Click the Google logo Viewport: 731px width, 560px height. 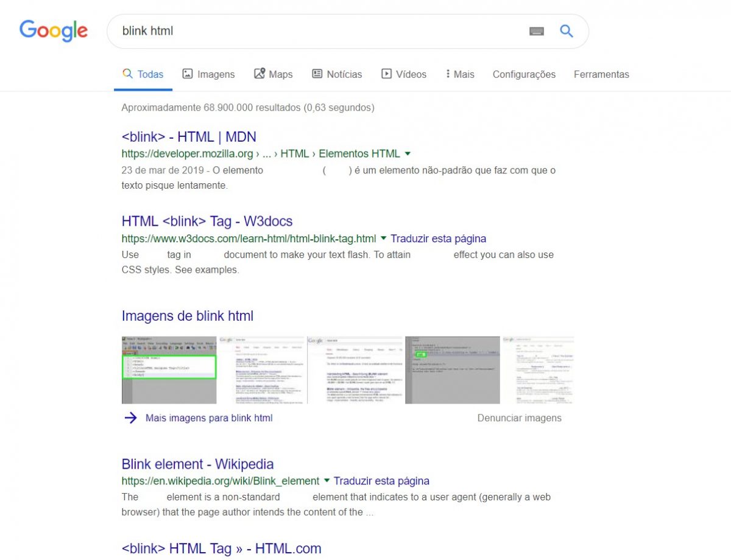point(54,31)
